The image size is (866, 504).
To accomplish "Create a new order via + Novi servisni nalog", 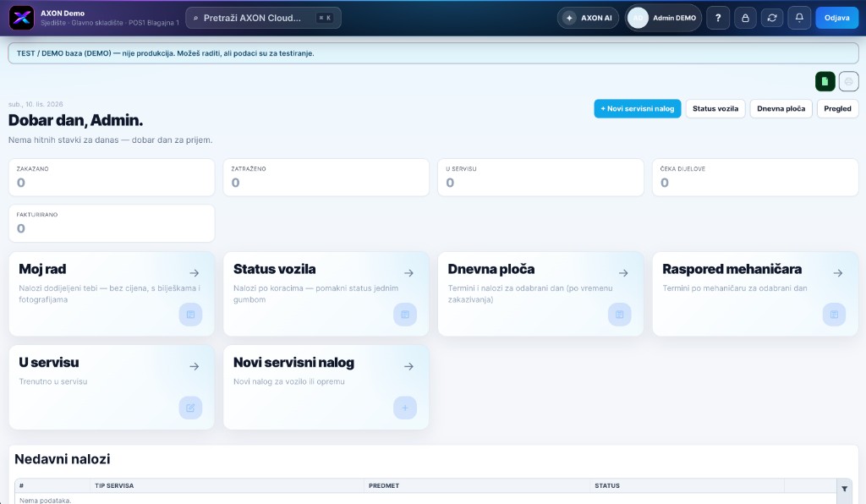I will pyautogui.click(x=638, y=109).
